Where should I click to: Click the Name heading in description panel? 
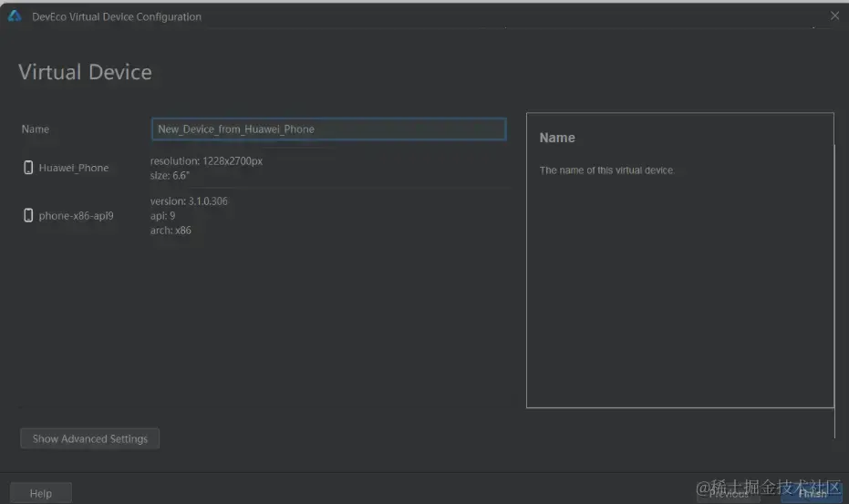pos(557,138)
